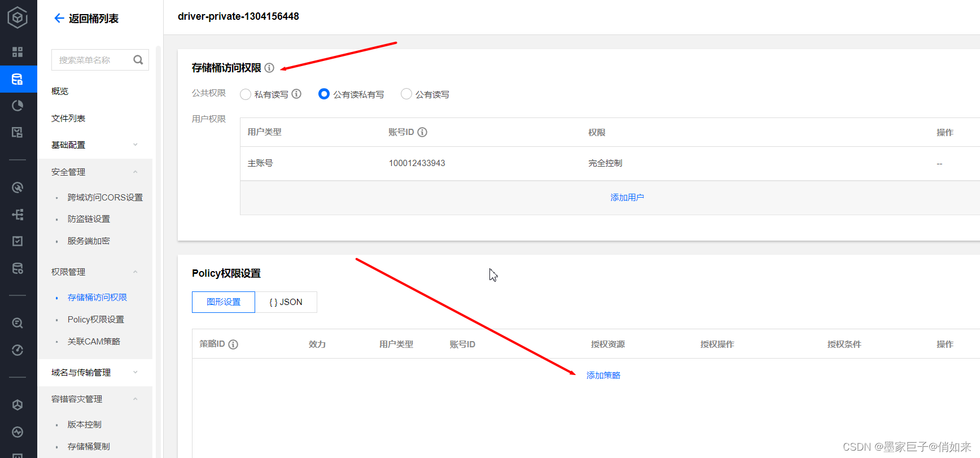Image resolution: width=980 pixels, height=458 pixels.
Task: Click the 效力 column header
Action: [x=317, y=344]
